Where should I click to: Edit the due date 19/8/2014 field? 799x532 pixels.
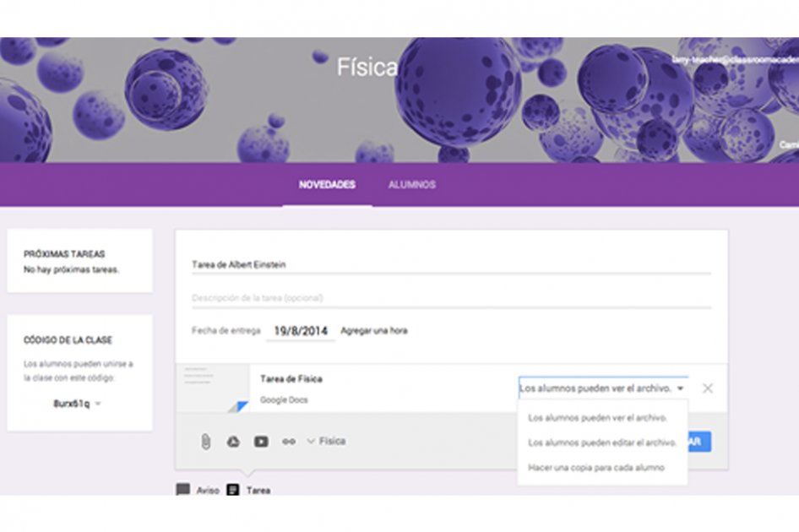tap(301, 331)
